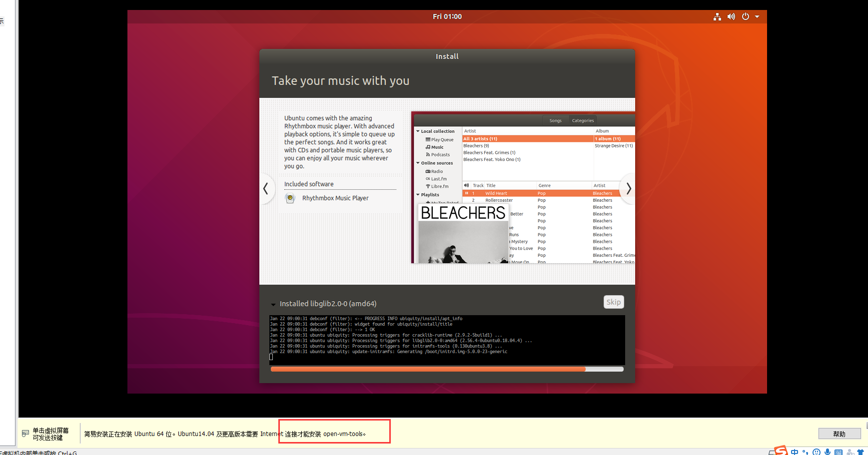Click the installation progress bar
This screenshot has width=868, height=455.
[x=447, y=369]
